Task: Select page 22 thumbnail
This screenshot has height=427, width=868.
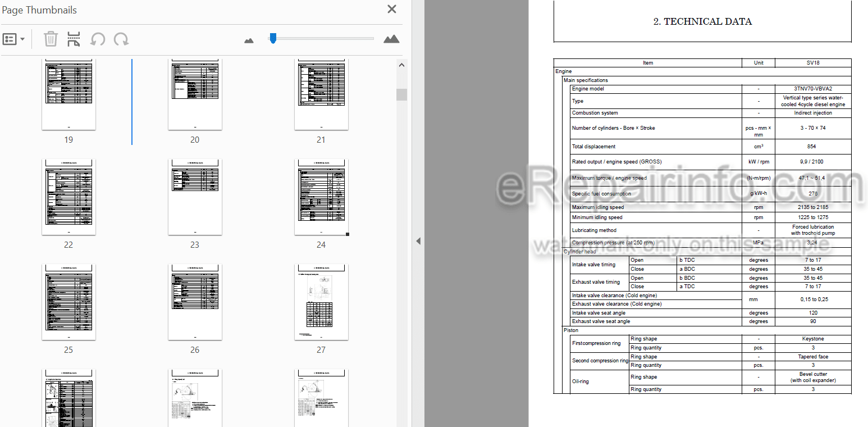Action: click(68, 197)
